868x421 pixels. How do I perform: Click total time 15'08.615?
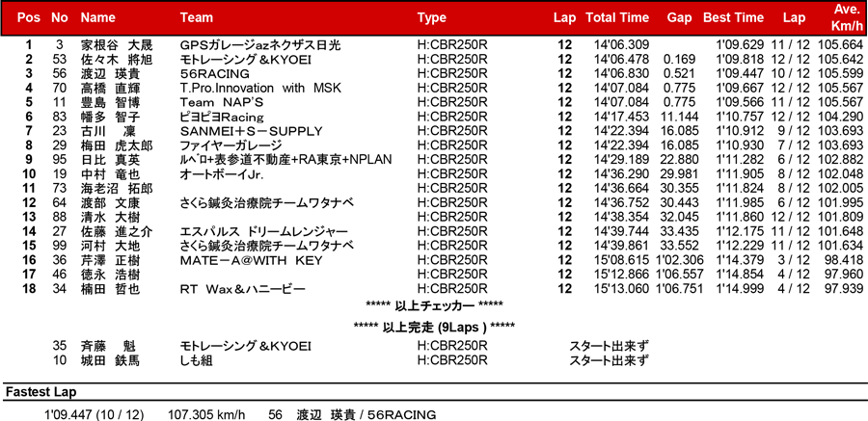pyautogui.click(x=619, y=260)
